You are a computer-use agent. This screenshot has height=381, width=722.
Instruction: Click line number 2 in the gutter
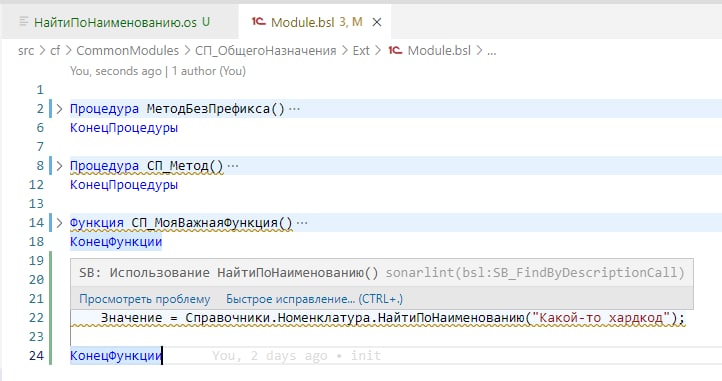coord(40,109)
